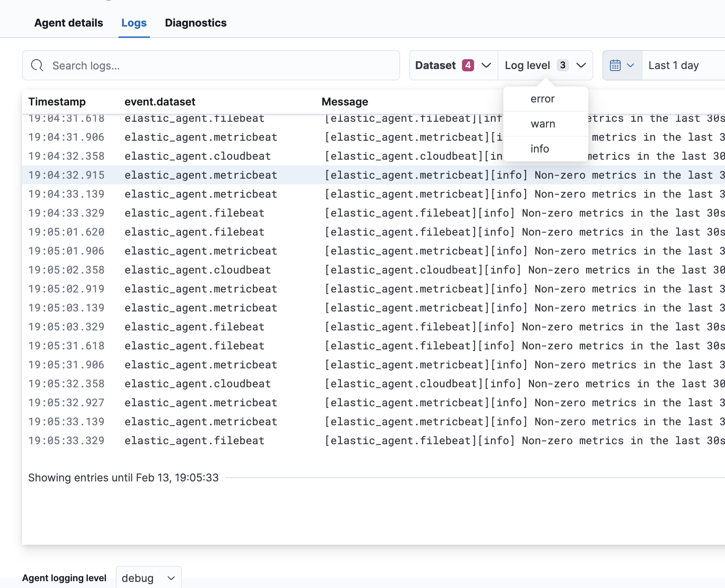Click the Message column header
This screenshot has height=588, width=725.
[345, 102]
